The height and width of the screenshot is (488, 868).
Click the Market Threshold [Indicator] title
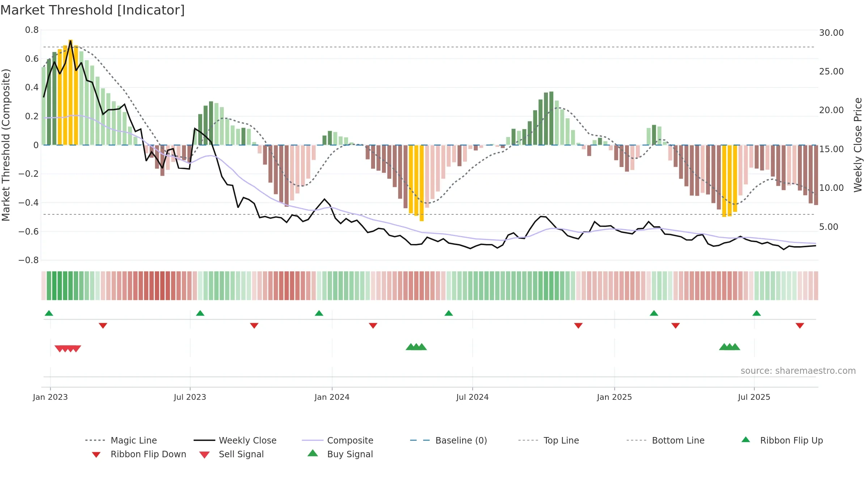pos(93,10)
